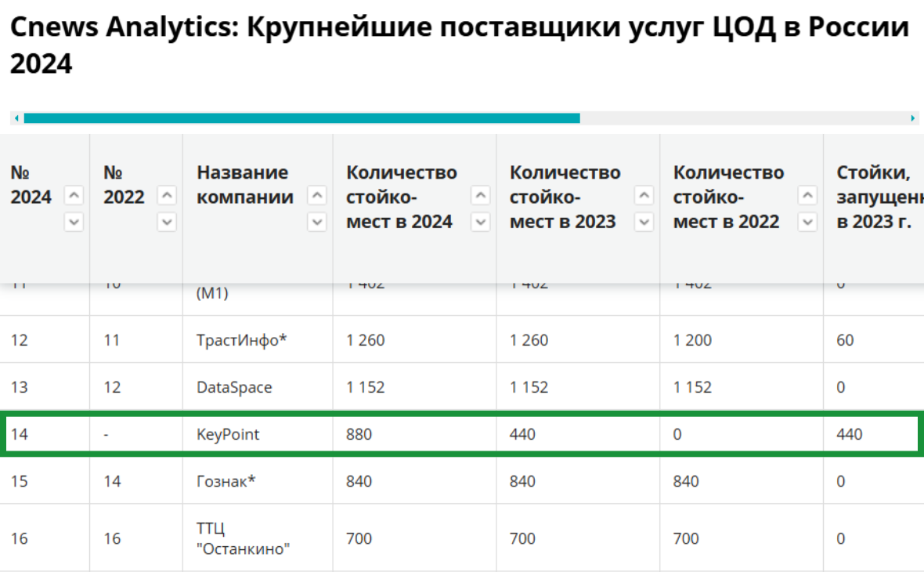924x572 pixels.
Task: Click right arrow of horizontal scrollbar
Action: tap(913, 118)
